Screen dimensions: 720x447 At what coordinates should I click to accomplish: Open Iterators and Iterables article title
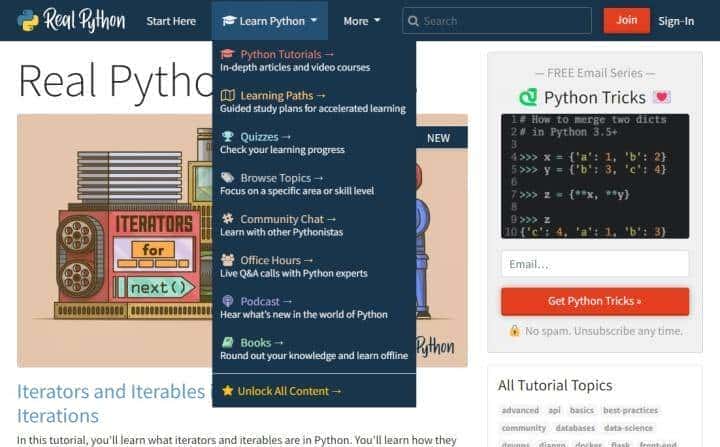tap(111, 403)
